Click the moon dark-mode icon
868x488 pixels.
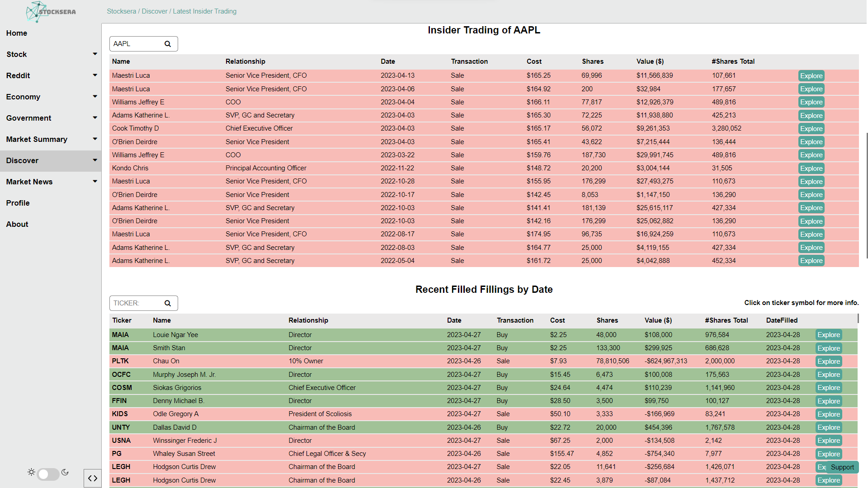coord(65,472)
